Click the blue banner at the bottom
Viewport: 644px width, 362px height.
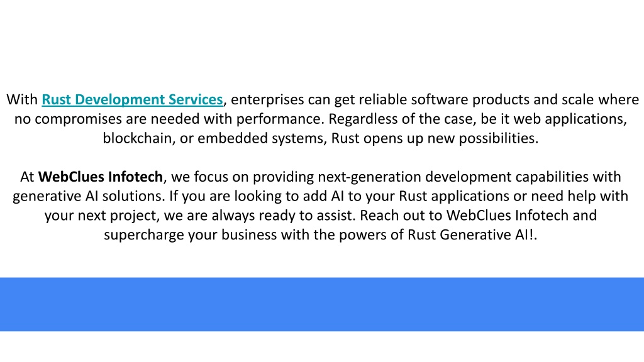[322, 304]
